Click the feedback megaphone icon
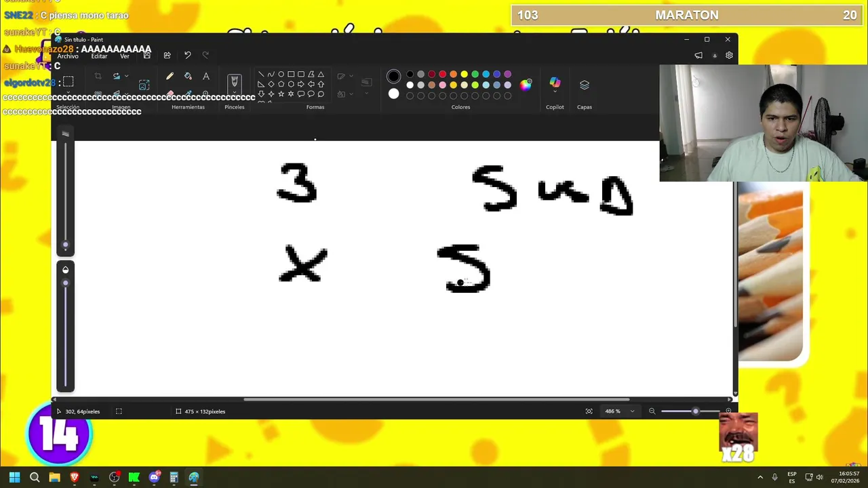The image size is (868, 488). click(x=698, y=56)
